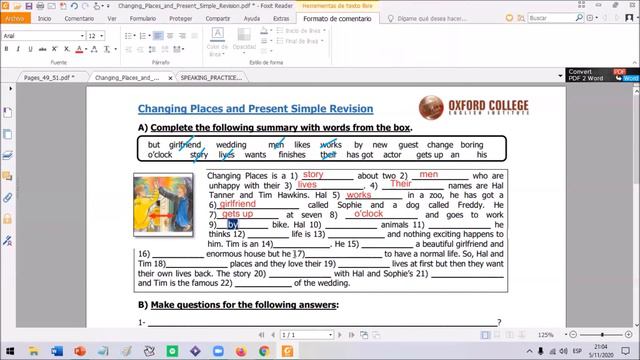Click the Convert PDF 2 Word banner
The width and height of the screenshot is (640, 360).
coord(602,75)
